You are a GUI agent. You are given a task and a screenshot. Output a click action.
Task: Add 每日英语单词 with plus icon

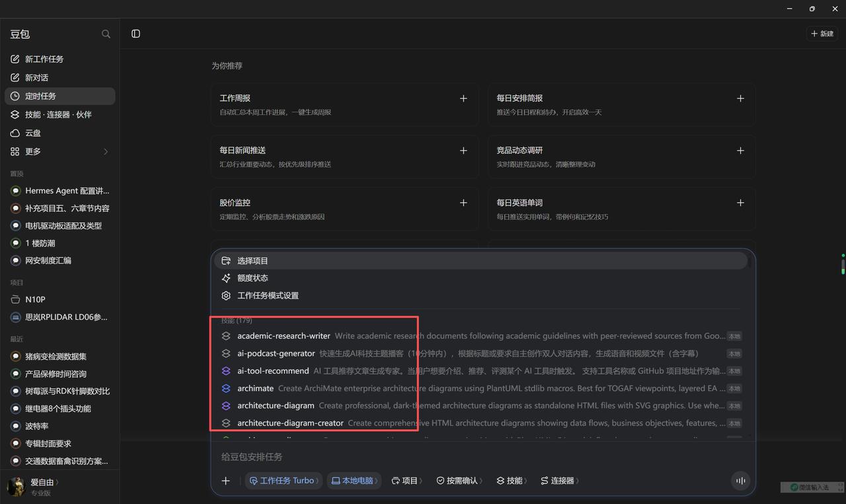(x=740, y=203)
